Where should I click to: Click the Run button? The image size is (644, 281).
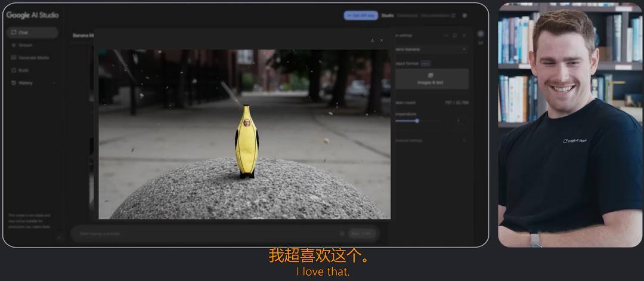pos(362,234)
